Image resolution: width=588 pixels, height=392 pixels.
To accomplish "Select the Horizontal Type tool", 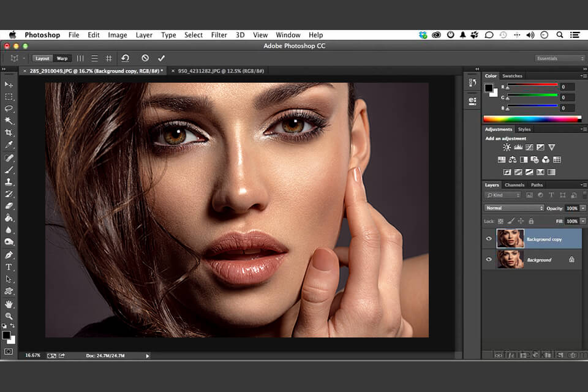I will 9,267.
